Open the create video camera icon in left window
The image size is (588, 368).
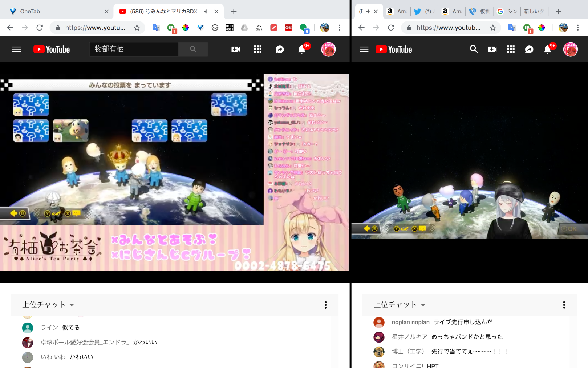point(235,49)
